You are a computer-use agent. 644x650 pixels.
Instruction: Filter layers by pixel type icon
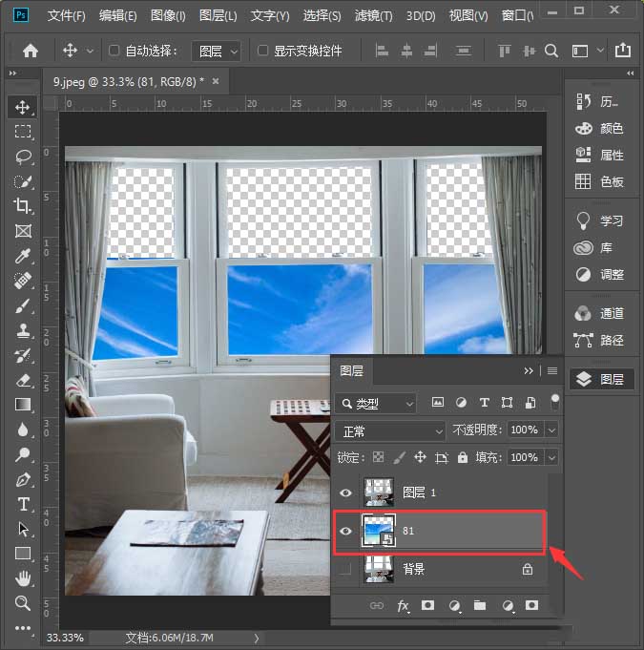pos(438,402)
